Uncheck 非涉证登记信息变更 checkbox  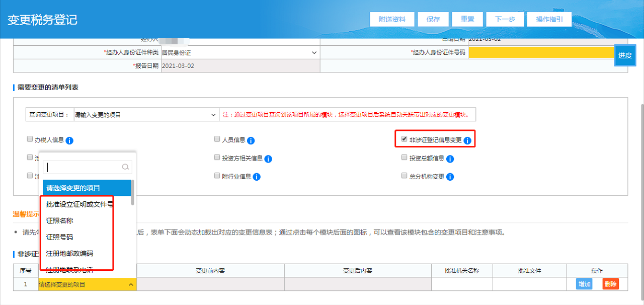point(404,139)
